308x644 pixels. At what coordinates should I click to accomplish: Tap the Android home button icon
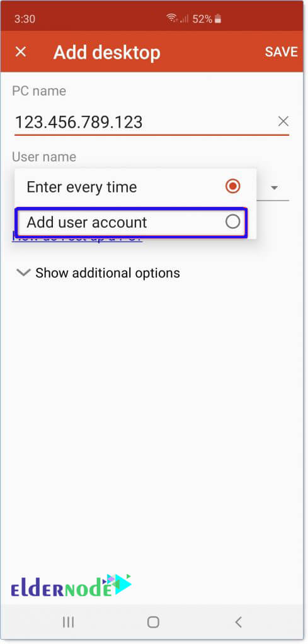pyautogui.click(x=154, y=622)
